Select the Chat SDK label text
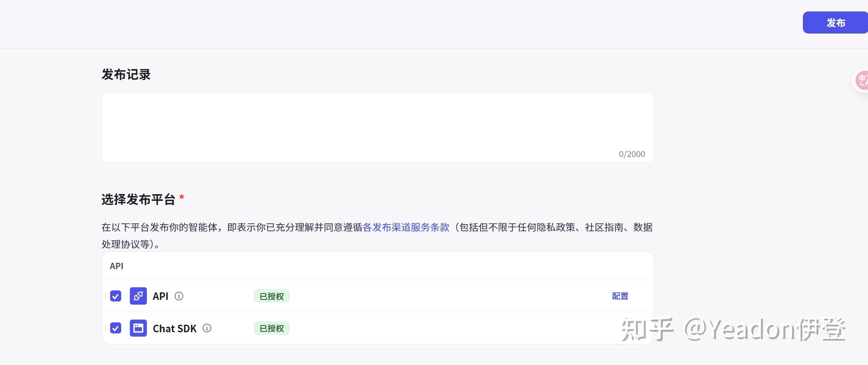The height and width of the screenshot is (365, 868). point(174,328)
